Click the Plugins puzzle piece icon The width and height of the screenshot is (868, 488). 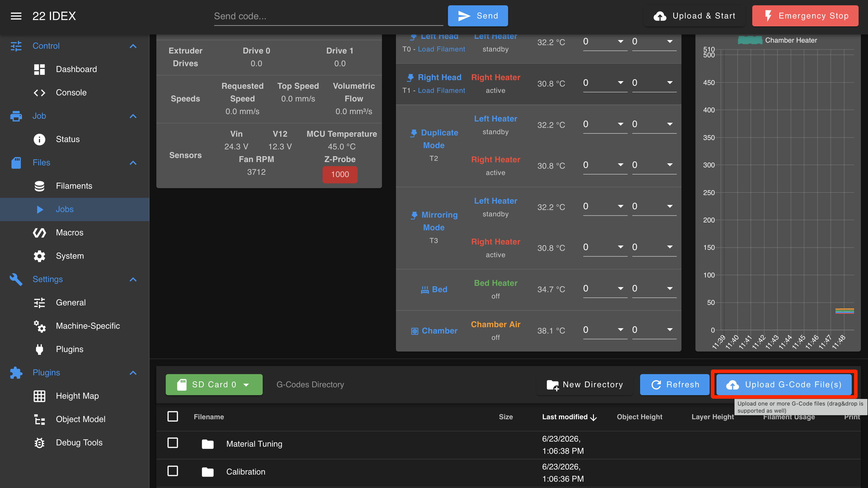click(16, 373)
